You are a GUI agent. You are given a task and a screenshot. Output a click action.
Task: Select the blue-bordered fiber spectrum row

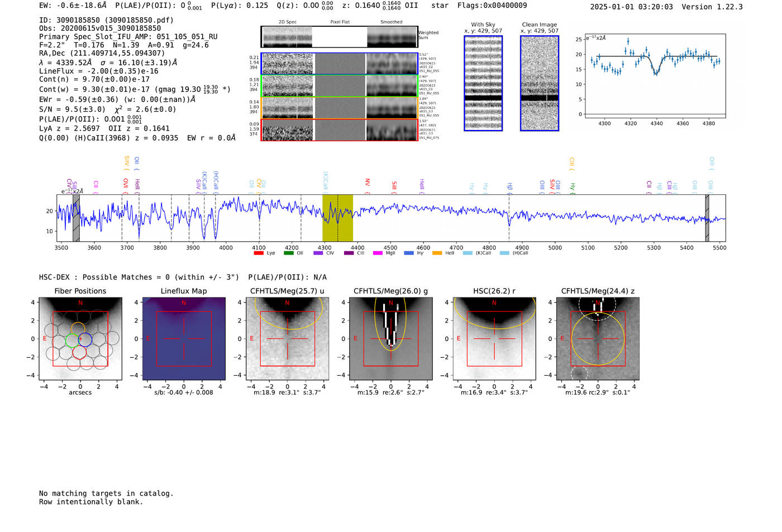pyautogui.click(x=340, y=64)
